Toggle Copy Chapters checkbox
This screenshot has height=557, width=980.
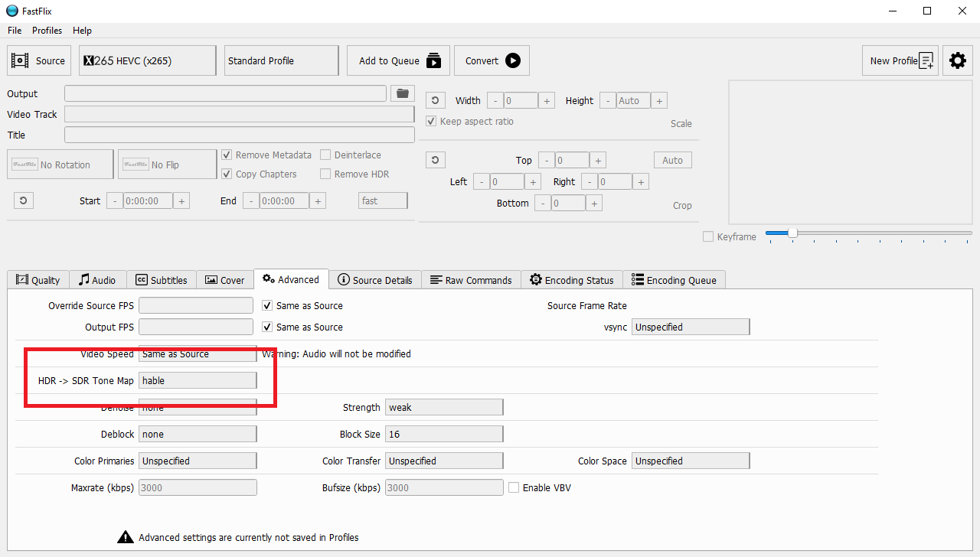227,174
